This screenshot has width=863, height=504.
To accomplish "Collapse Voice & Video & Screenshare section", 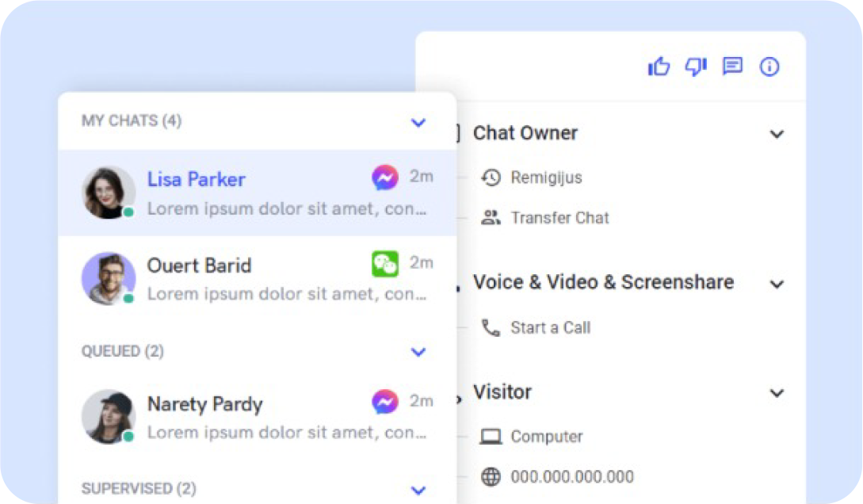I will [777, 284].
